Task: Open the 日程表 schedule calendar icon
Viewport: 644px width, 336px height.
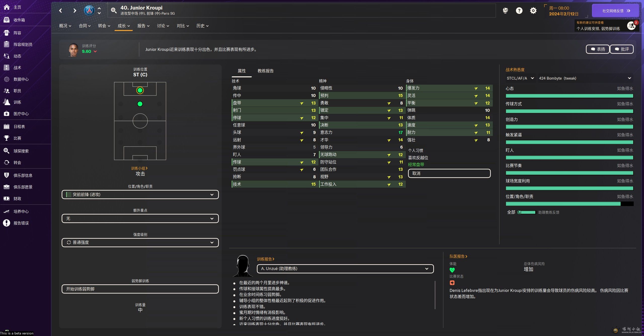Action: (7, 126)
